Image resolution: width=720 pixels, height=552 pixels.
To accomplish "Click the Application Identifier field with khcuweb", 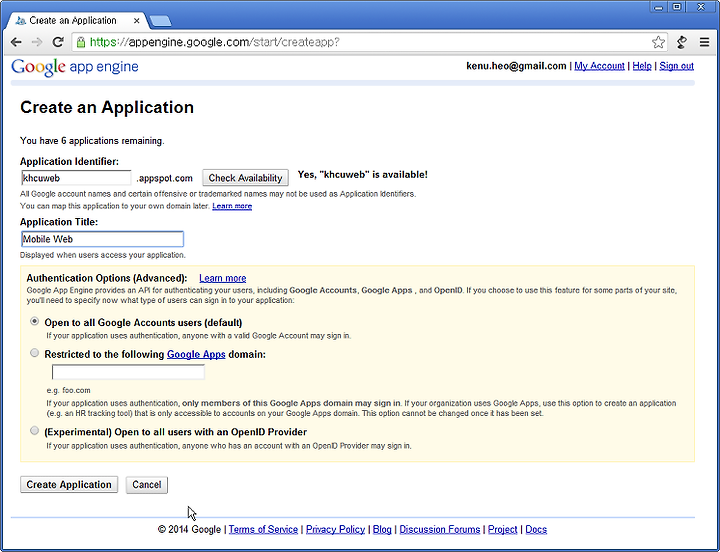I will coord(76,178).
